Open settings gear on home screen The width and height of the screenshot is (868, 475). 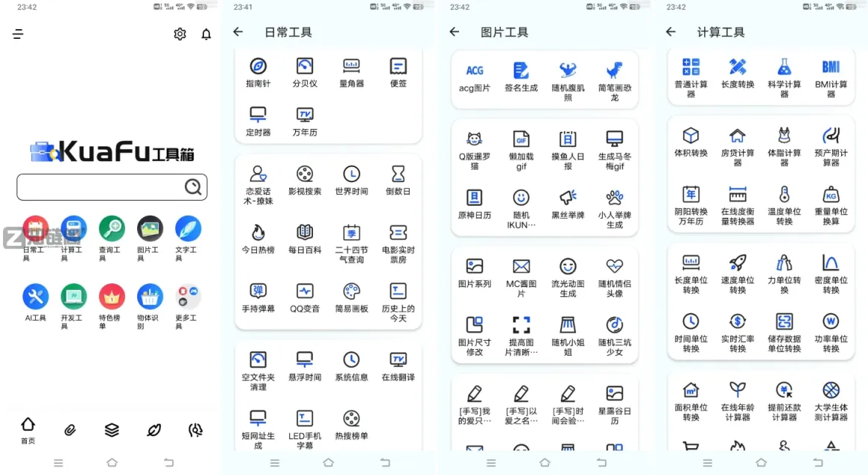point(180,34)
